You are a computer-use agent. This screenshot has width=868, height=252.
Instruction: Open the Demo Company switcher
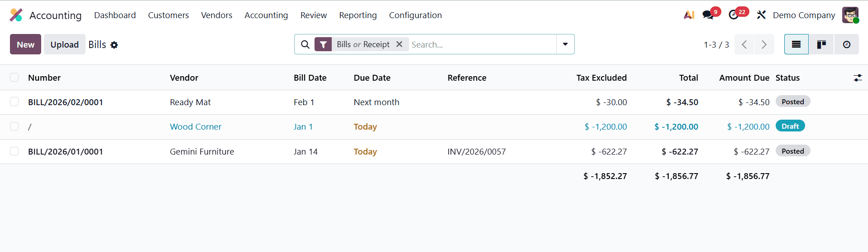point(804,15)
